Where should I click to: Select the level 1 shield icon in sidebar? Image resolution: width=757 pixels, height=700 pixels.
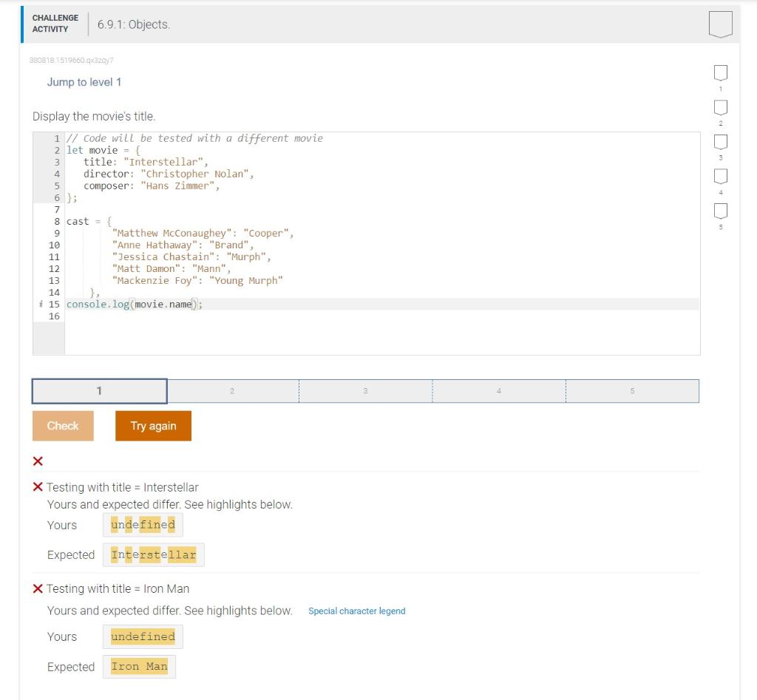click(720, 72)
